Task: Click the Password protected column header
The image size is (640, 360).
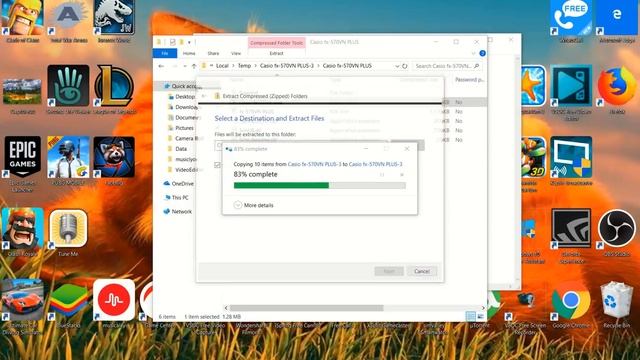Action: pyautogui.click(x=469, y=80)
